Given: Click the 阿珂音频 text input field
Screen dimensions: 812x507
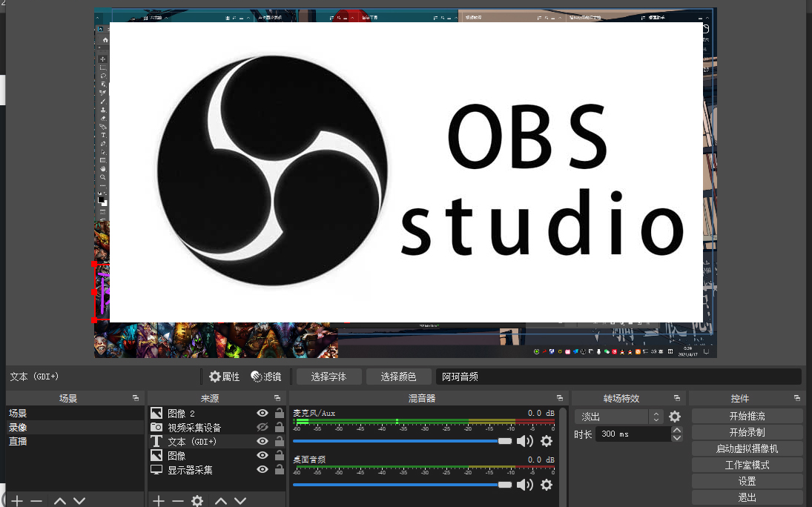Looking at the screenshot, I should (x=618, y=377).
